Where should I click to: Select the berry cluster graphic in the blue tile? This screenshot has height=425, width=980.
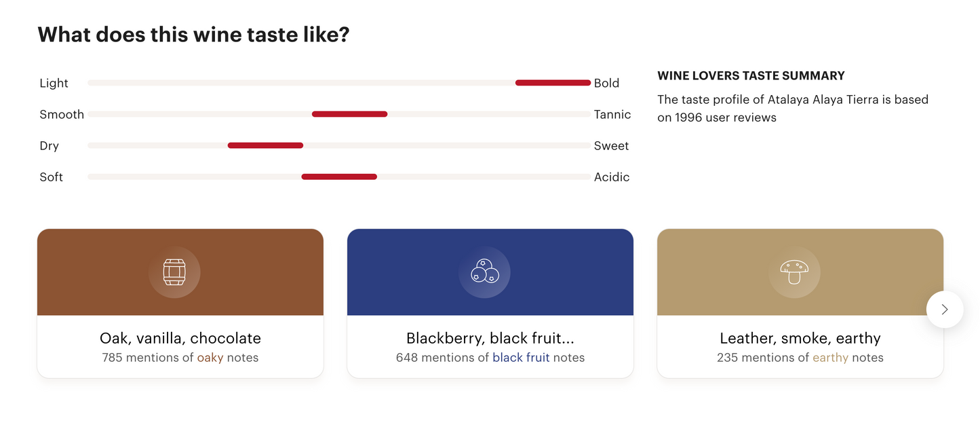tap(484, 272)
